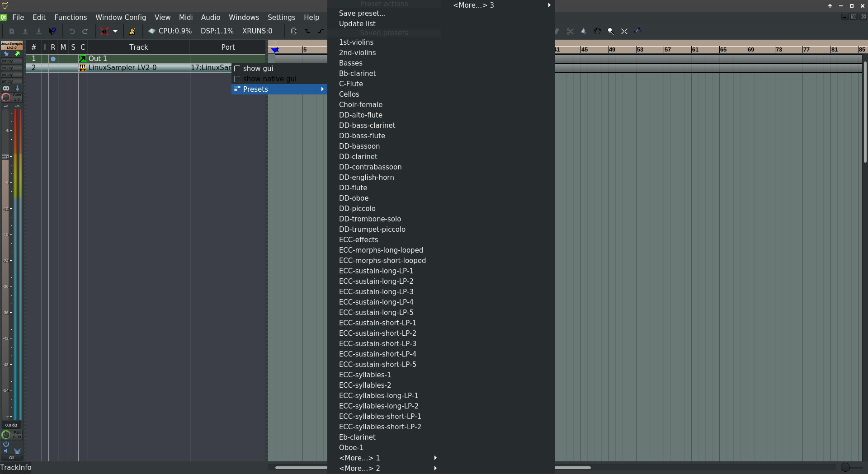Click the Gain knob on the mixer strip

coord(6,98)
